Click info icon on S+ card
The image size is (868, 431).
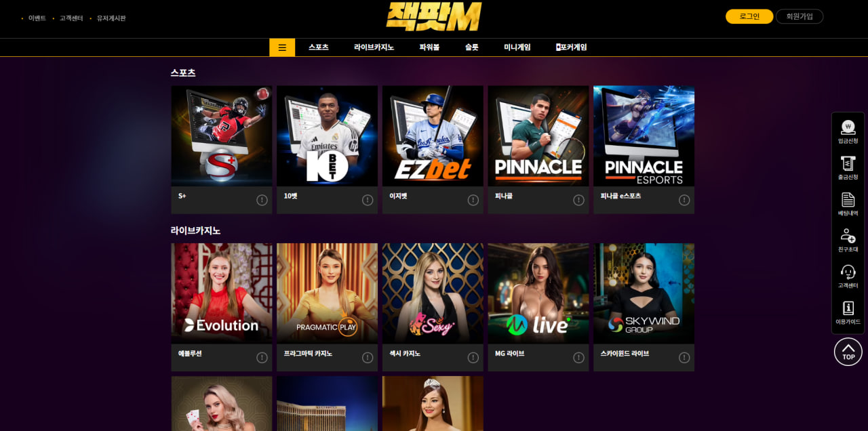click(262, 200)
